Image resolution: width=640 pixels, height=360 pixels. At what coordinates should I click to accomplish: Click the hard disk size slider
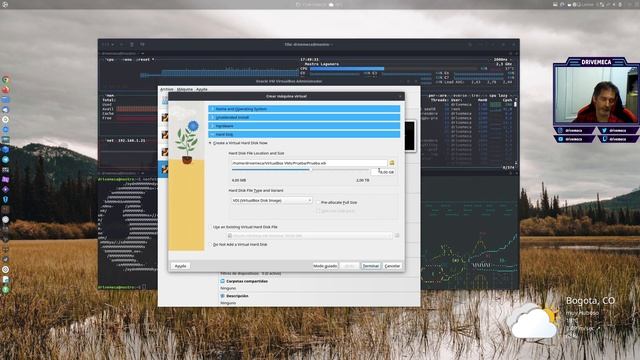point(300,170)
